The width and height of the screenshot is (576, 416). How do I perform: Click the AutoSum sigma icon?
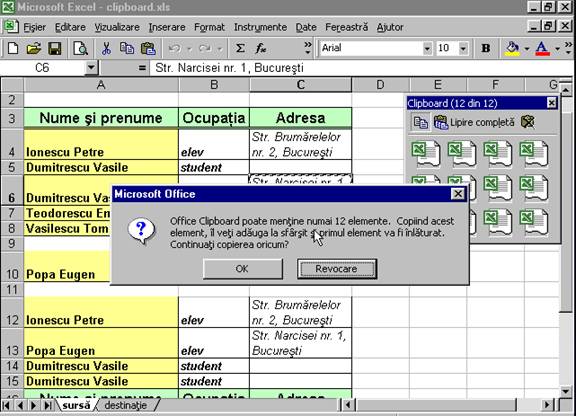pyautogui.click(x=240, y=48)
